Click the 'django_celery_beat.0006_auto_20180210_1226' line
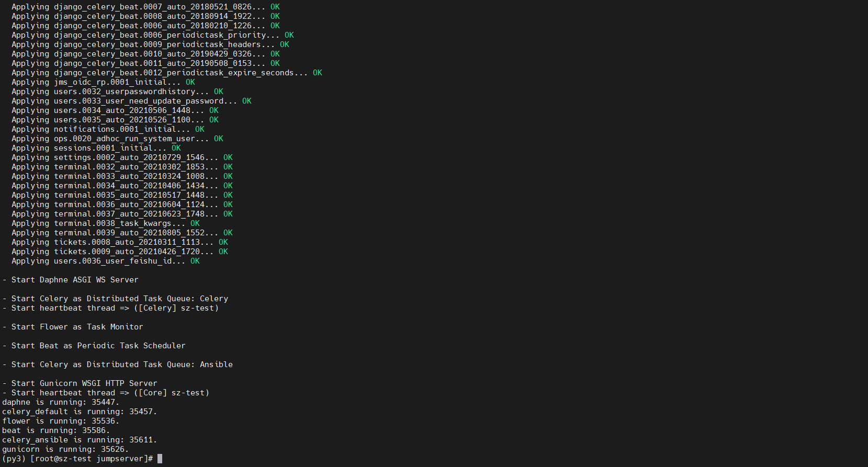This screenshot has height=467, width=868. [x=145, y=26]
